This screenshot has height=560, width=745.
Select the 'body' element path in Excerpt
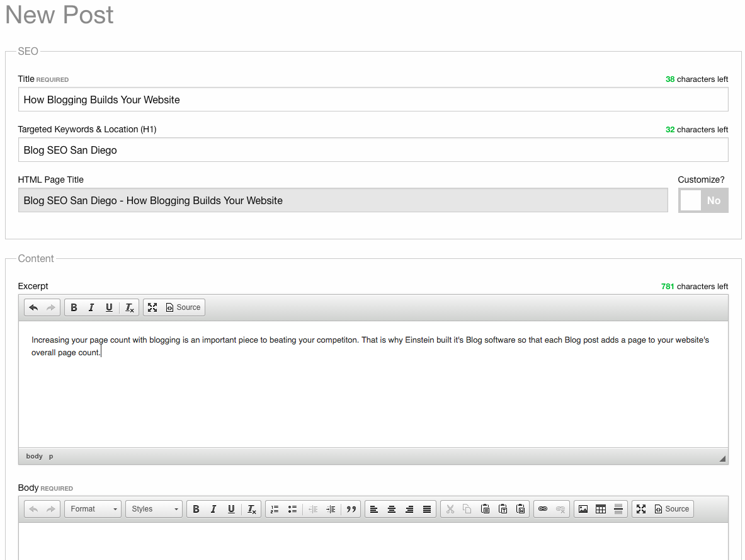[34, 456]
